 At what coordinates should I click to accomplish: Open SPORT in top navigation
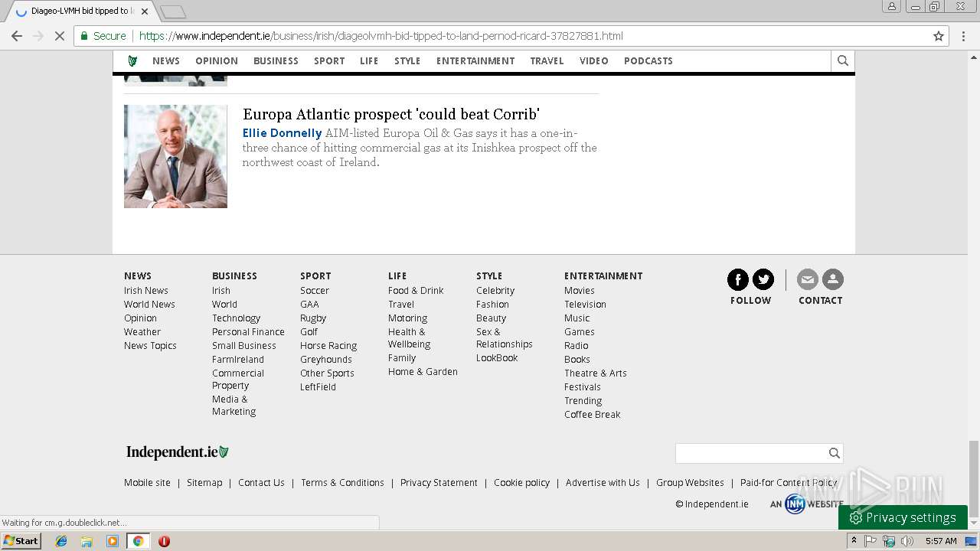coord(329,61)
